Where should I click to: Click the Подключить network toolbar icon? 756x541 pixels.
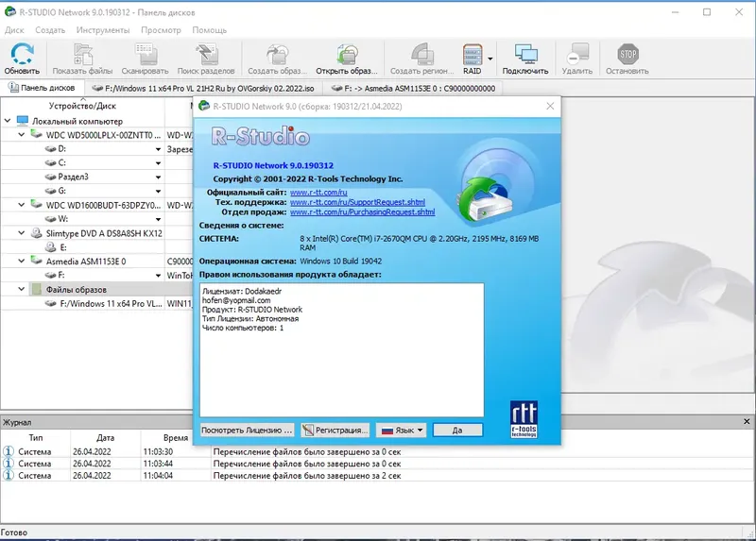click(x=525, y=58)
